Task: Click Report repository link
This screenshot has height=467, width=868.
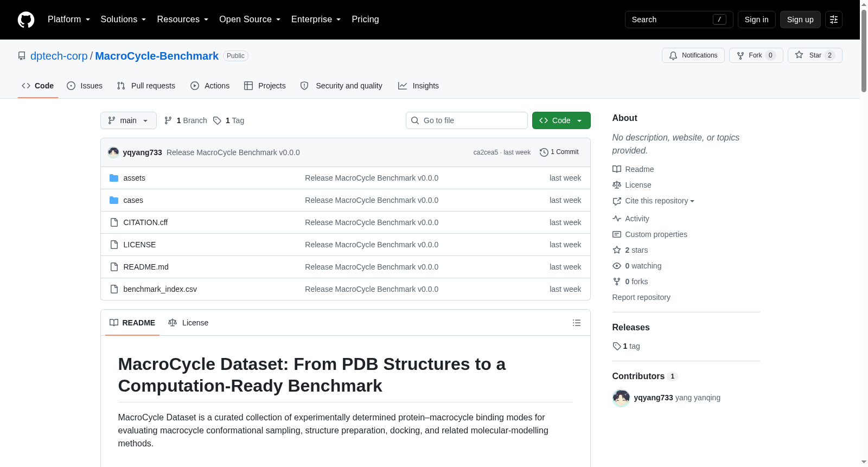Action: coord(641,297)
